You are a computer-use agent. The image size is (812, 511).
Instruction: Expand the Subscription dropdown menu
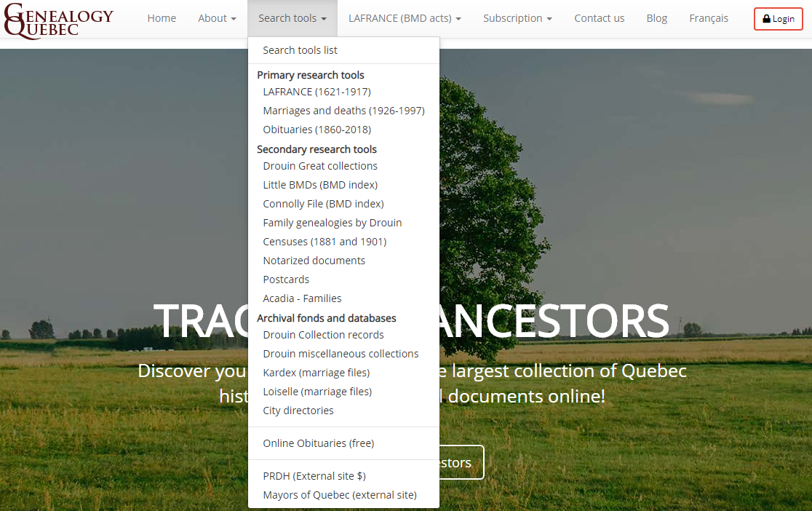518,18
